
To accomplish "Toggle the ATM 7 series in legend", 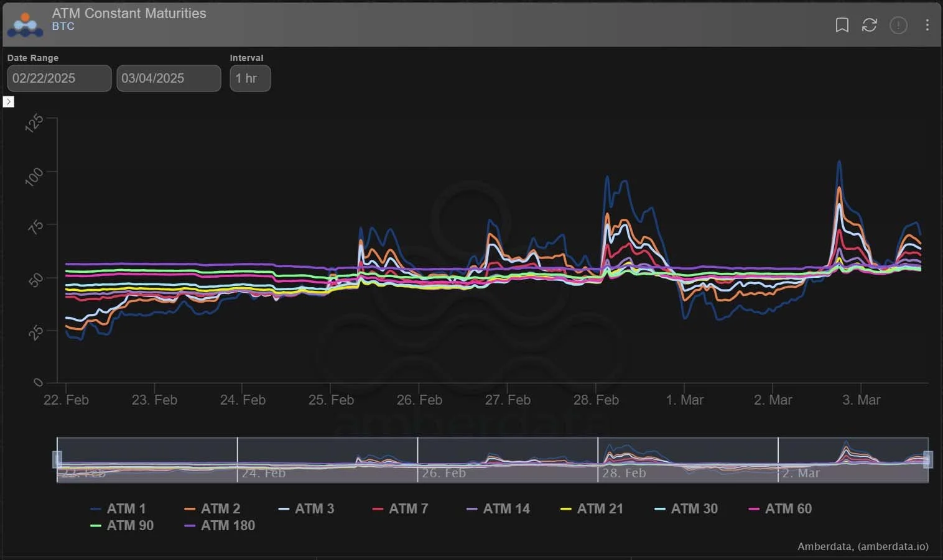I will point(400,508).
